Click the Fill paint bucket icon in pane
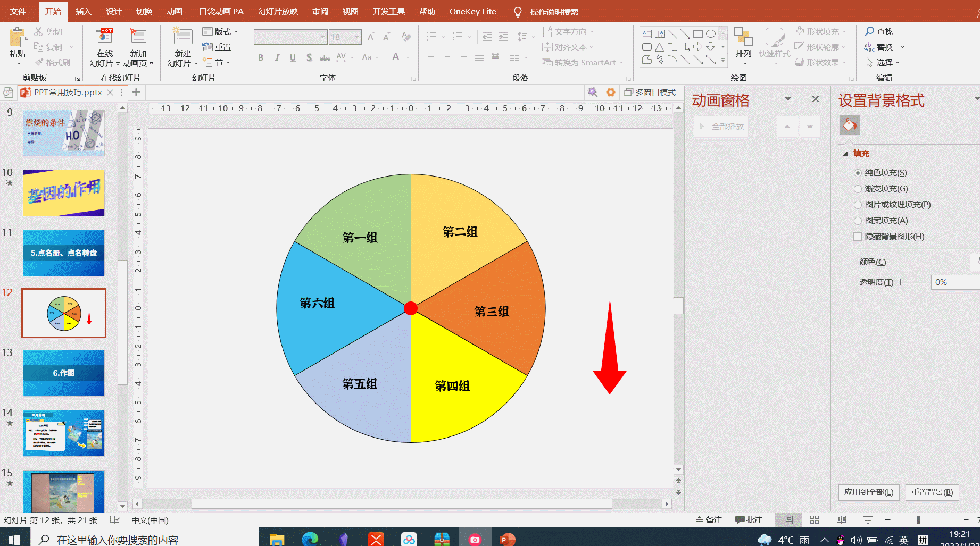The height and width of the screenshot is (546, 980). [850, 125]
